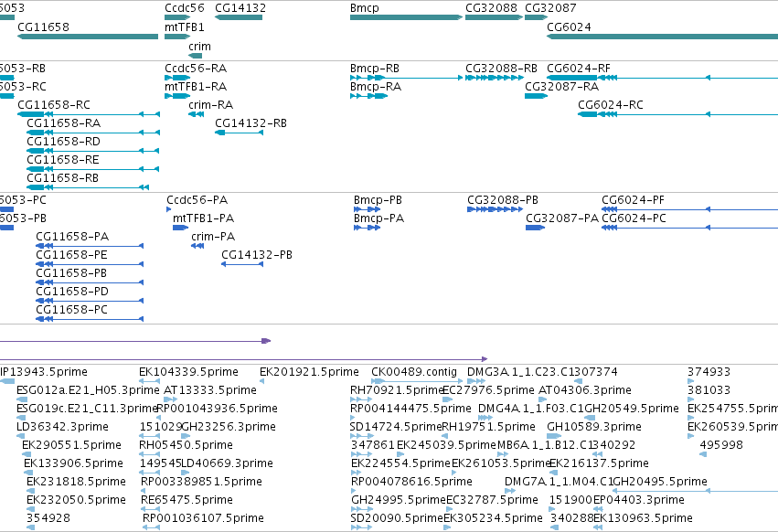Click EST LD36342.3prime

click(20, 436)
